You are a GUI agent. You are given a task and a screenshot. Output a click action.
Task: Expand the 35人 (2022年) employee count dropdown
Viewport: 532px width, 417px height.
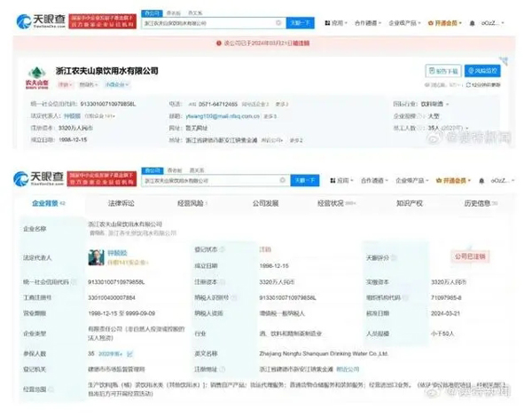tap(448, 128)
